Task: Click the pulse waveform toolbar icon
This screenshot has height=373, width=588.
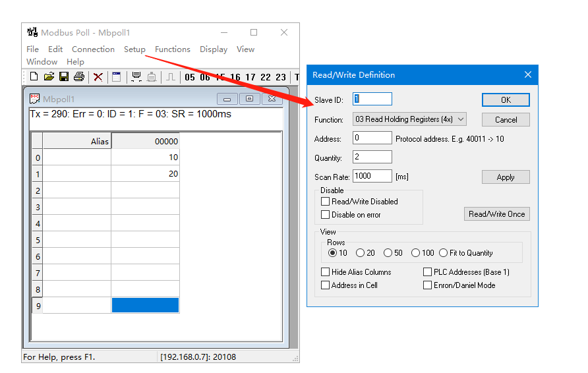Action: 170,77
